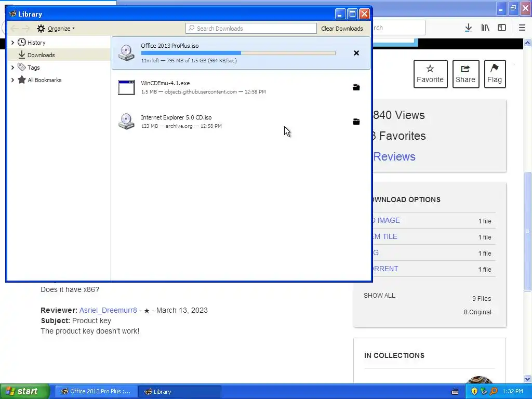Click SHOW ALL download files
The width and height of the screenshot is (532, 399).
coord(379,296)
